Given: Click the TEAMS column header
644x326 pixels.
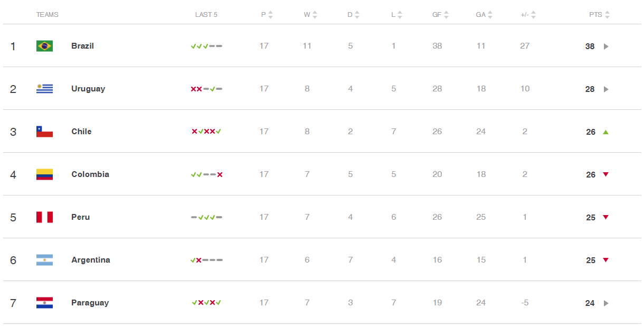Looking at the screenshot, I should [x=48, y=15].
